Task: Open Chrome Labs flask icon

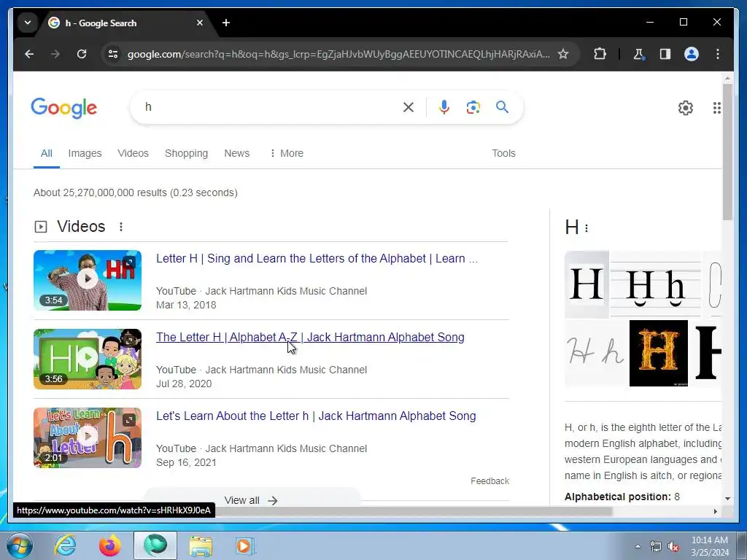Action: click(639, 54)
